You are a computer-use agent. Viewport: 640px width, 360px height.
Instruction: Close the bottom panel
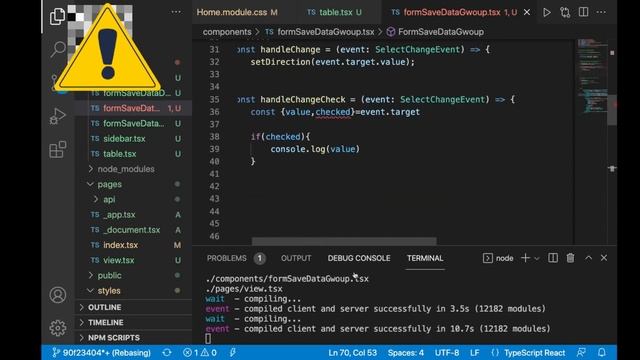pos(604,258)
